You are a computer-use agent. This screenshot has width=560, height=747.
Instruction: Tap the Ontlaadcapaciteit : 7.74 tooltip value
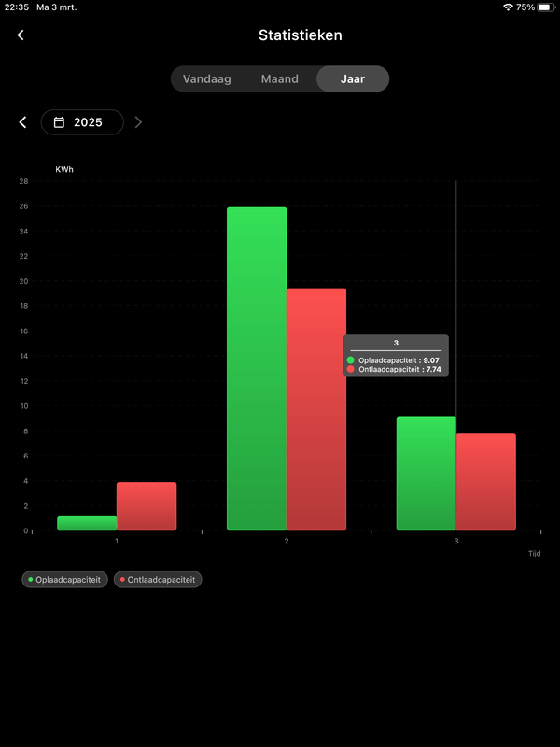pos(399,369)
